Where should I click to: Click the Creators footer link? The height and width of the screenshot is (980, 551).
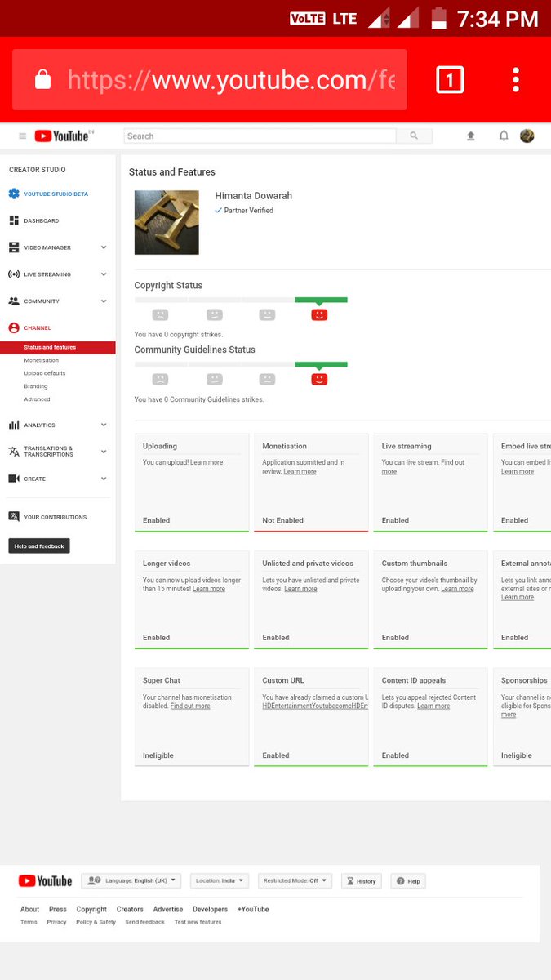pyautogui.click(x=130, y=909)
